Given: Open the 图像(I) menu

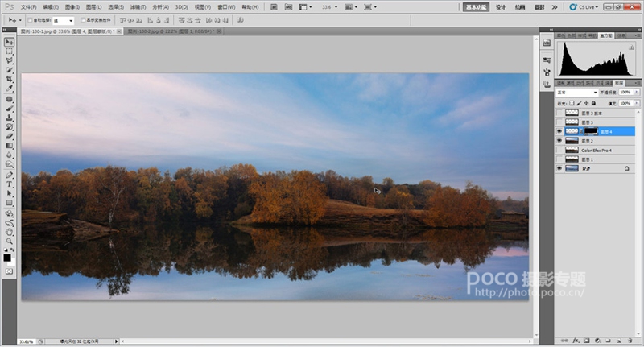Looking at the screenshot, I should pos(72,7).
